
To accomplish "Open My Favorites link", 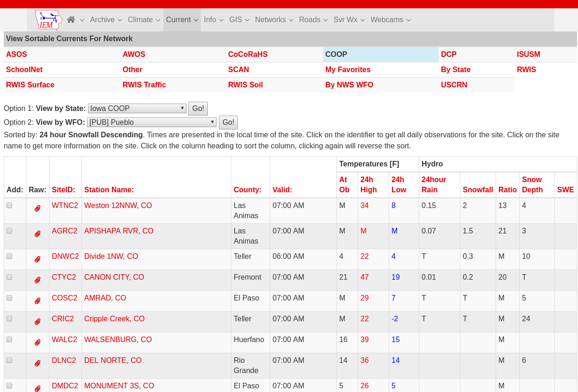I will 348,70.
